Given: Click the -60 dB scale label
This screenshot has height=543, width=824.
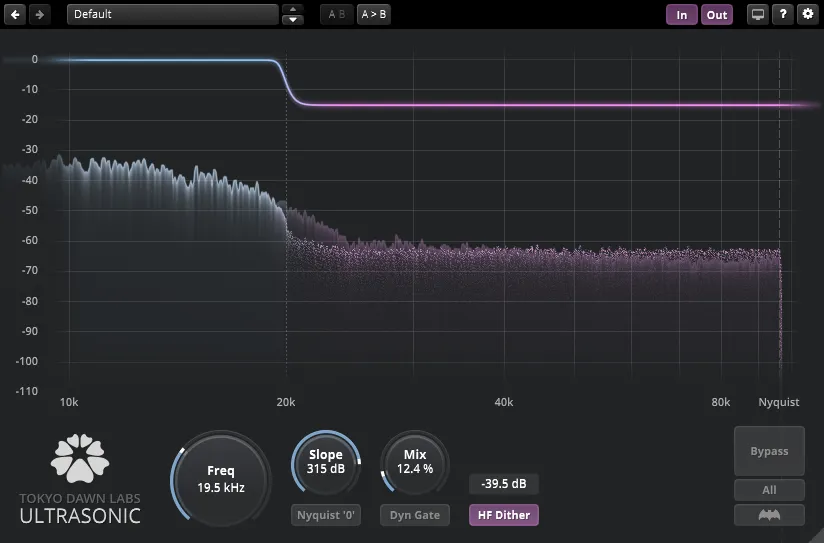Looking at the screenshot, I should (x=29, y=240).
